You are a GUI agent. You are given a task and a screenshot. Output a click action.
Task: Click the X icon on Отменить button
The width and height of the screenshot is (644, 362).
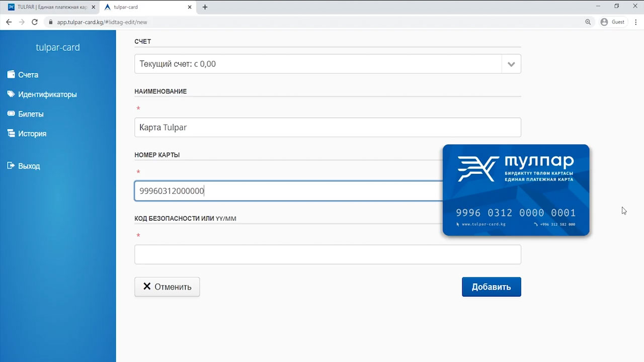point(147,287)
